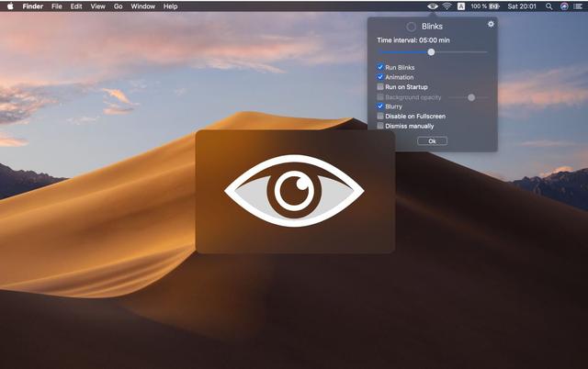This screenshot has width=588, height=369.
Task: Click the Background opacity slider knob
Action: click(471, 97)
